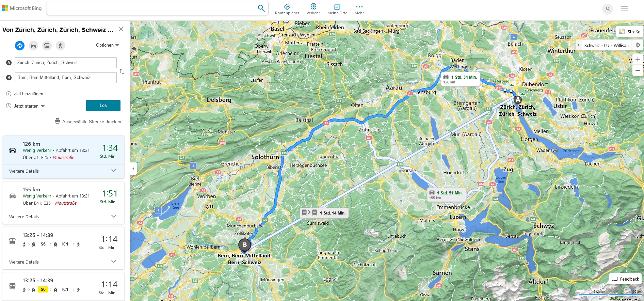Viewport: 644px width, 301px height.
Task: Click Ausgewählte Strecke drucken link
Action: (88, 122)
